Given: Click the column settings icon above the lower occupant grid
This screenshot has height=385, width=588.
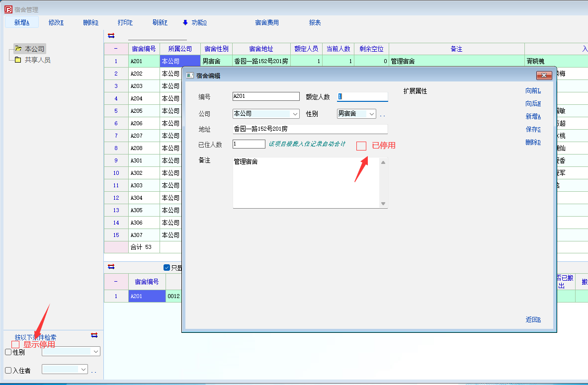Looking at the screenshot, I should tap(111, 267).
